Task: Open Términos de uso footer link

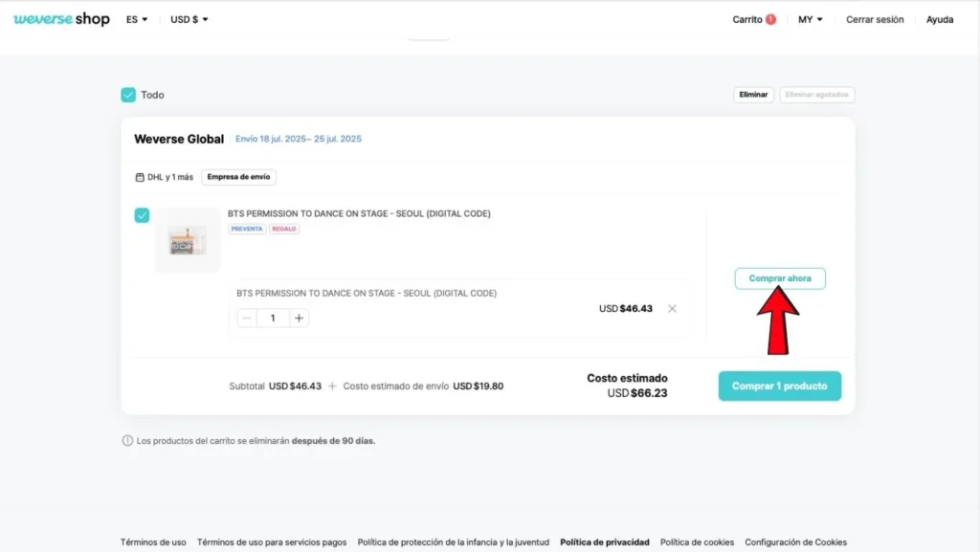Action: [x=153, y=542]
